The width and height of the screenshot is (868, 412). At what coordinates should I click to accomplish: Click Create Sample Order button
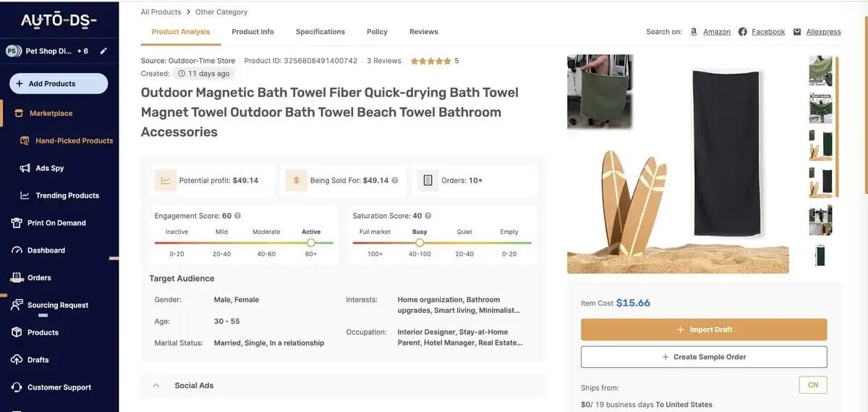704,357
